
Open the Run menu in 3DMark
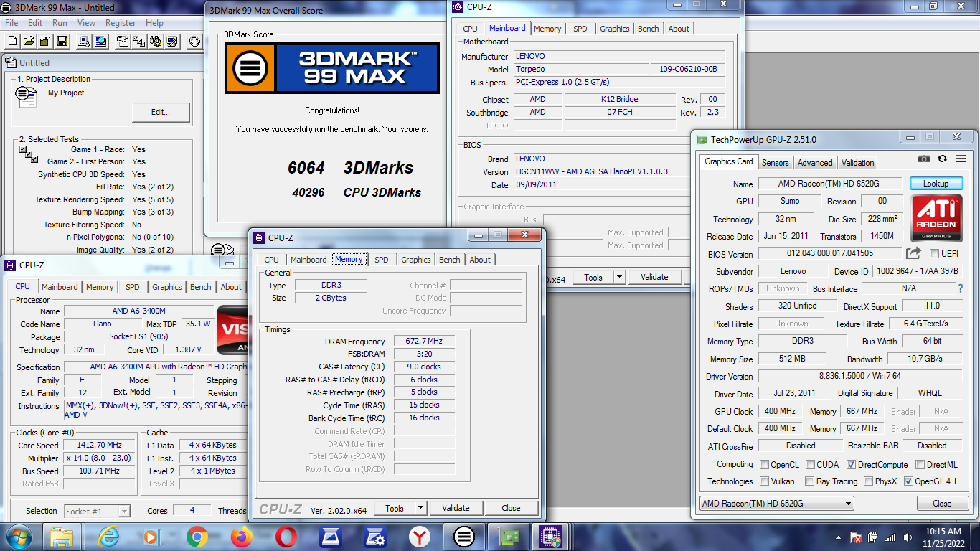[x=60, y=23]
